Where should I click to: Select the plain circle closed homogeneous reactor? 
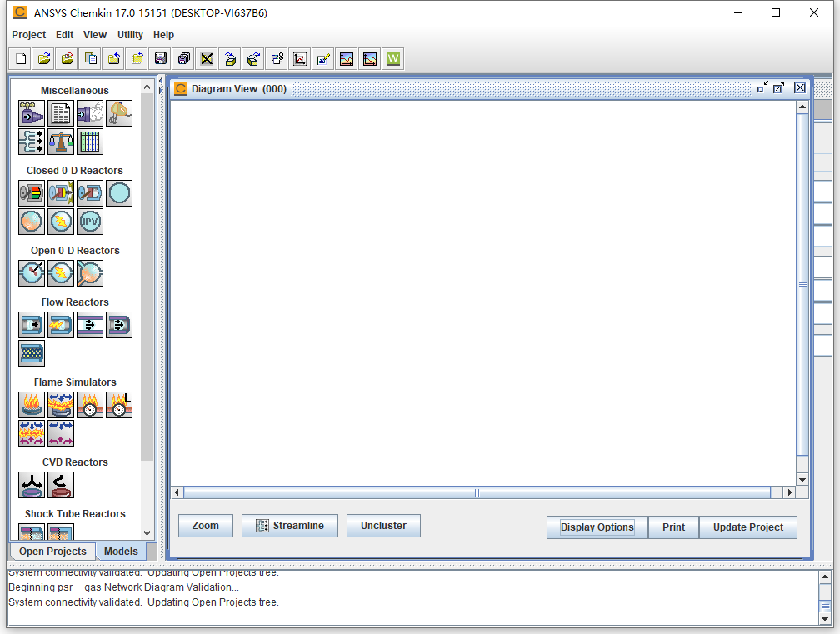coord(119,193)
